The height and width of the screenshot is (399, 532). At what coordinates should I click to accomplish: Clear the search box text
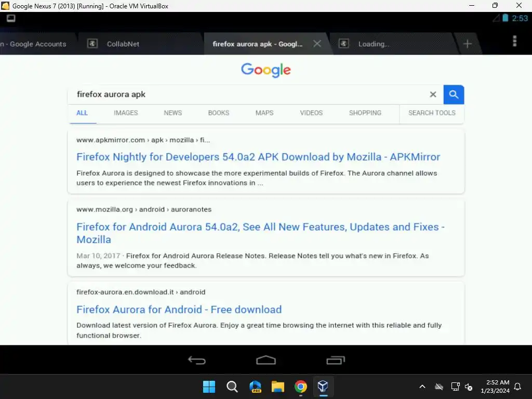click(433, 95)
